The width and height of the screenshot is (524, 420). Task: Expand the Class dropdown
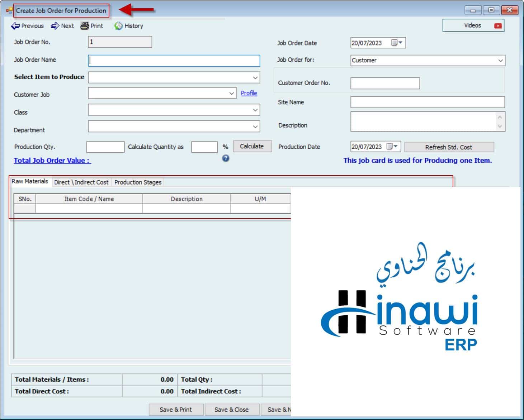coord(255,110)
